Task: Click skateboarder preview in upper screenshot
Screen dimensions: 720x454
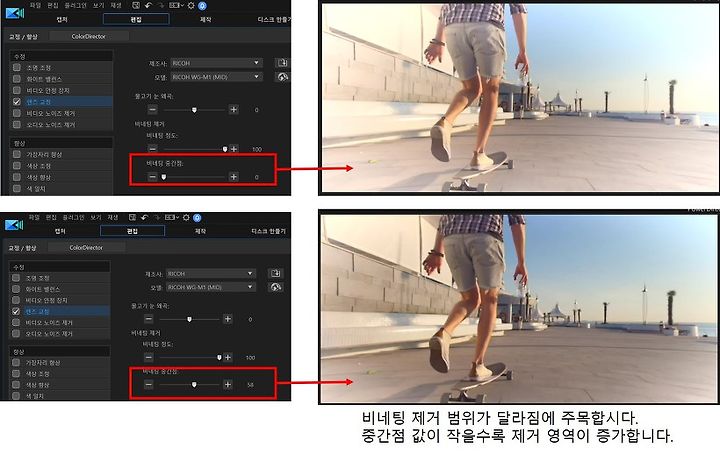Action: (520, 98)
